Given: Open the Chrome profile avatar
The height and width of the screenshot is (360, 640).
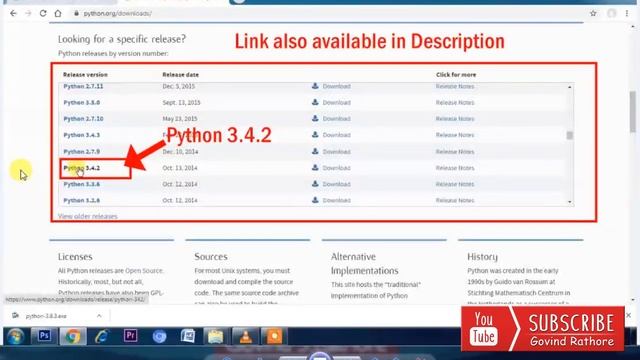Looking at the screenshot, I should (x=611, y=13).
